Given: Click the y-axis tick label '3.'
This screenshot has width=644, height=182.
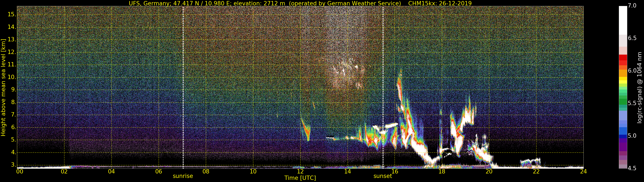Looking at the screenshot, I should [x=14, y=165].
